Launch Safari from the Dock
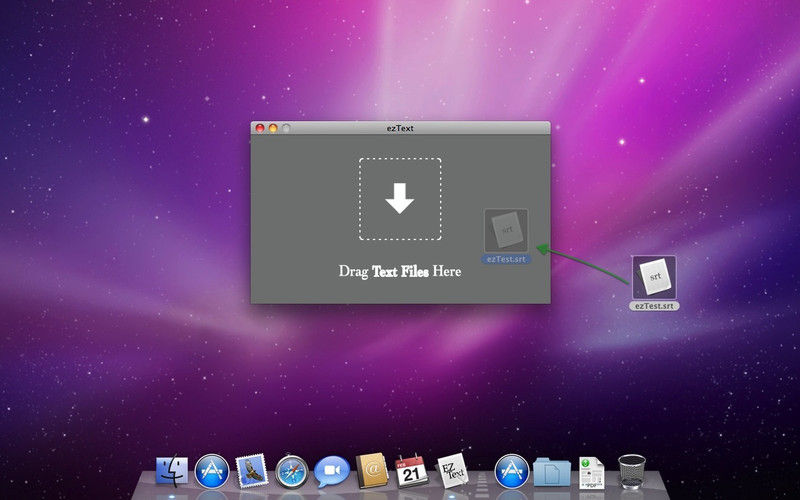 (x=292, y=471)
